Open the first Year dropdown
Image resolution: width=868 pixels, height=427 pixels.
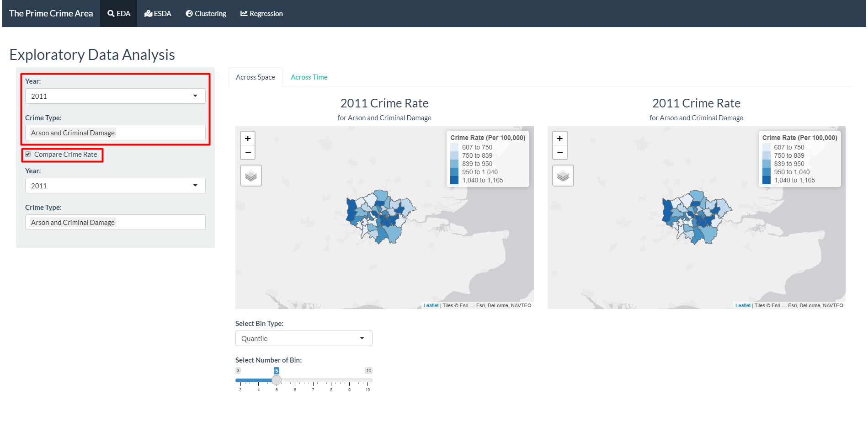(115, 96)
